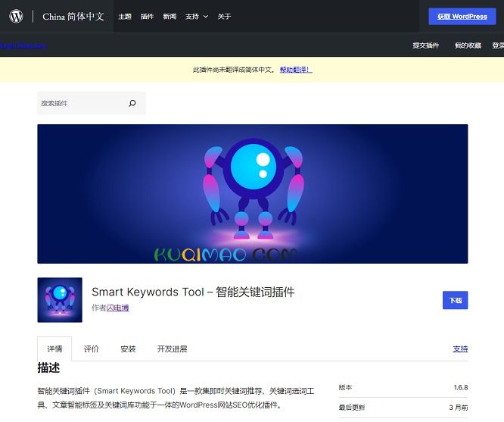Open the 主题 menu item
This screenshot has width=504, height=422.
(125, 17)
